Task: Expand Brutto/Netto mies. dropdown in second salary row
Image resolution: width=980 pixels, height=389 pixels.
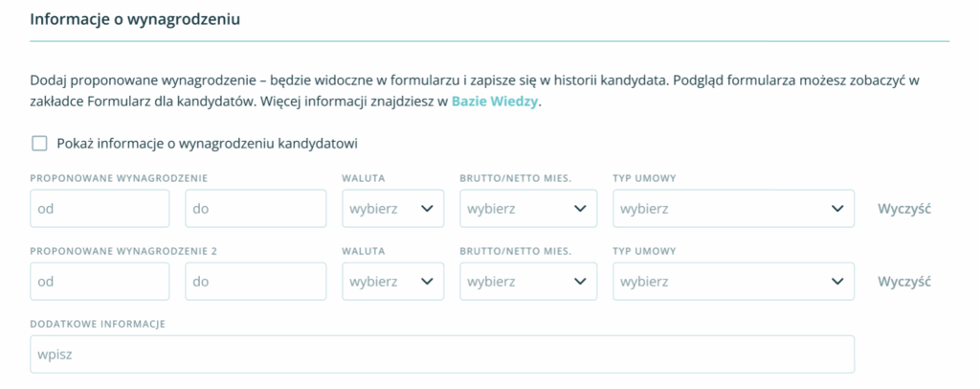Action: click(x=528, y=282)
